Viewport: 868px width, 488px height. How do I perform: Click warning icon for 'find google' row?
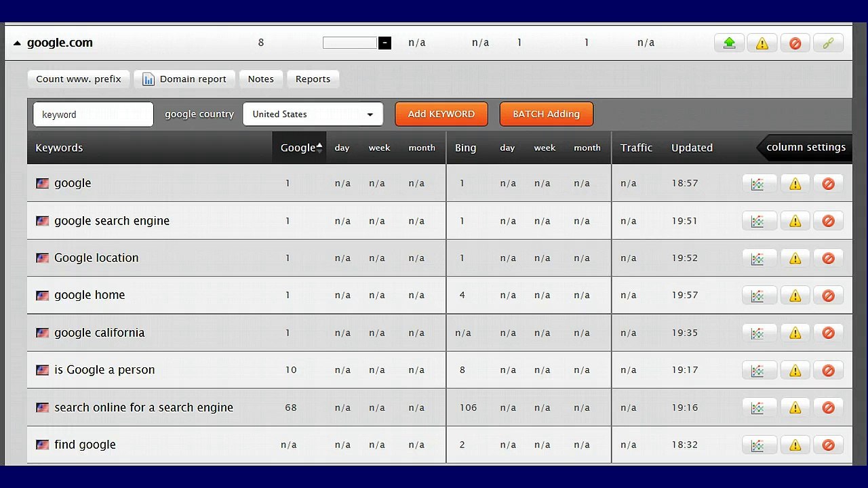795,445
